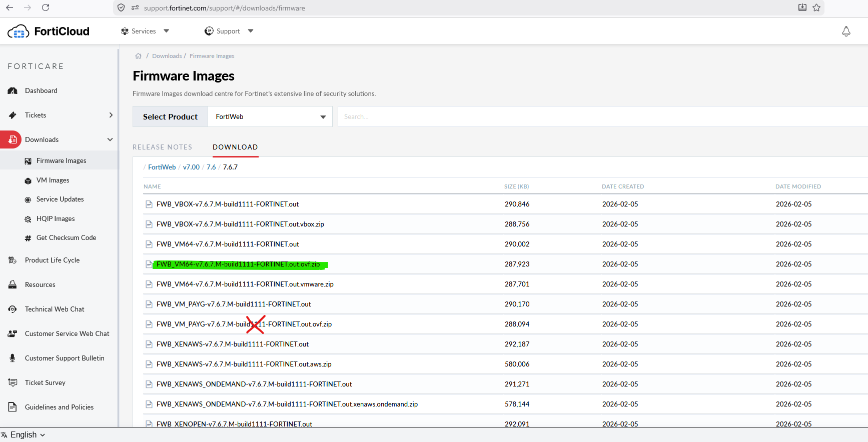Expand the Tickets menu chevron
Viewport: 868px width, 442px height.
[x=111, y=115]
